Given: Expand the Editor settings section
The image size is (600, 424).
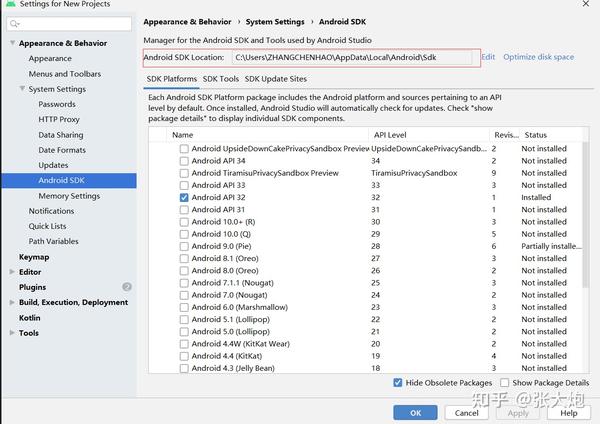Looking at the screenshot, I should click(12, 272).
